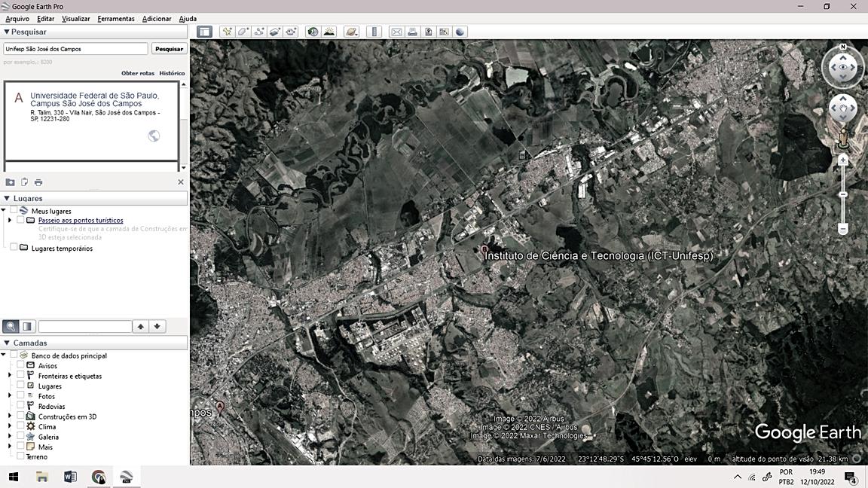Click the Obter rotas link
Screen dimensions: 868x488
pos(138,73)
